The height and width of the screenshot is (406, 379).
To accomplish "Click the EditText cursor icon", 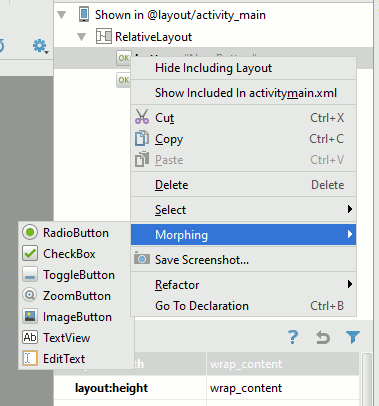I will pos(30,358).
